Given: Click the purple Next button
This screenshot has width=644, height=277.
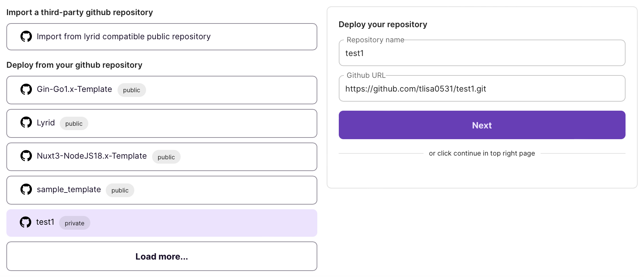Looking at the screenshot, I should point(482,125).
